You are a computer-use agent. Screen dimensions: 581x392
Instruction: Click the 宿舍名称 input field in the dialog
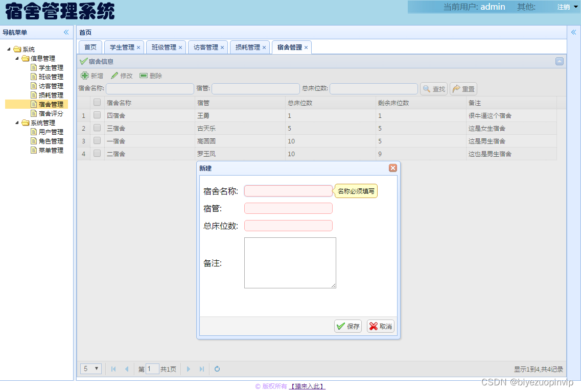[288, 190]
